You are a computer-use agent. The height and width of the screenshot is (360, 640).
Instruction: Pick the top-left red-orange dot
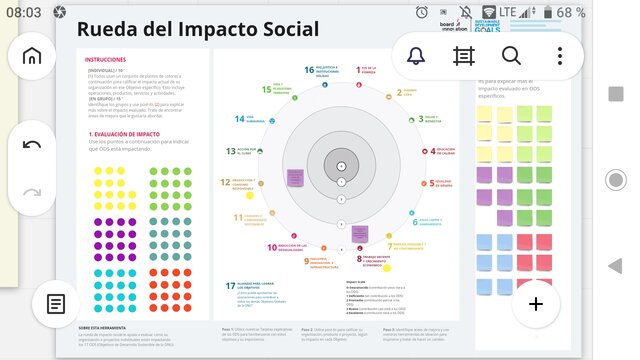[153, 273]
